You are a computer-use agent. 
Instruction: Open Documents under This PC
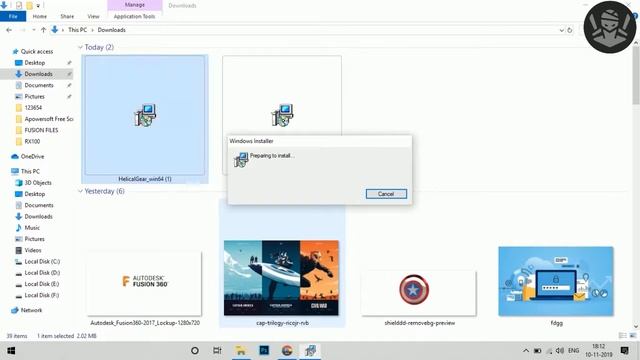pyautogui.click(x=39, y=205)
